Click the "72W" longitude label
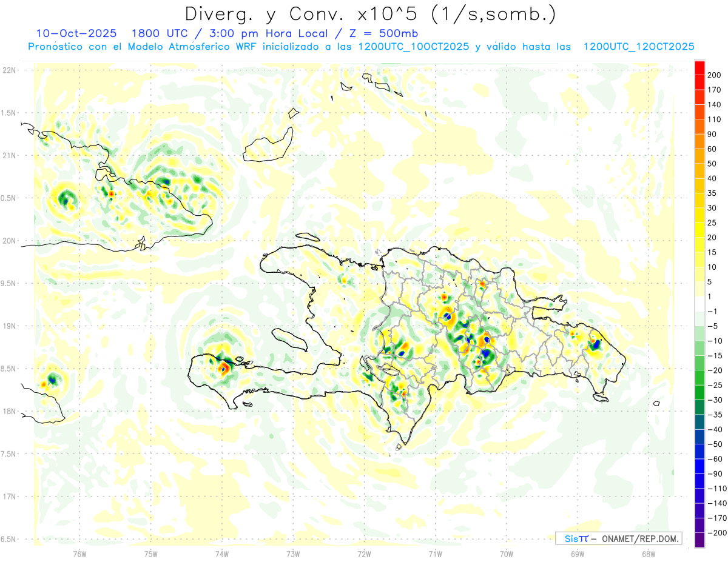This screenshot has height=562, width=728. (x=364, y=554)
